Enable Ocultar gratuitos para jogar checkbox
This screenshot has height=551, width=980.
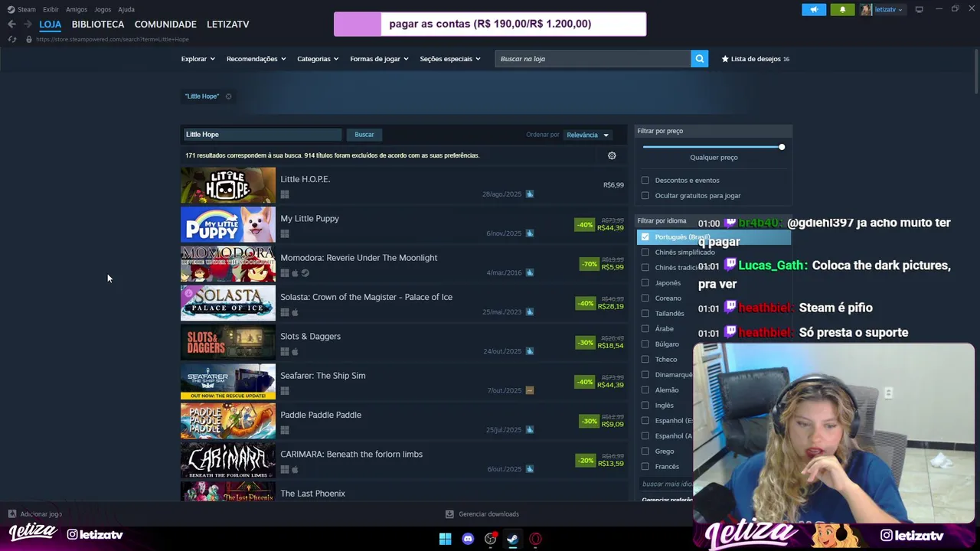(645, 196)
